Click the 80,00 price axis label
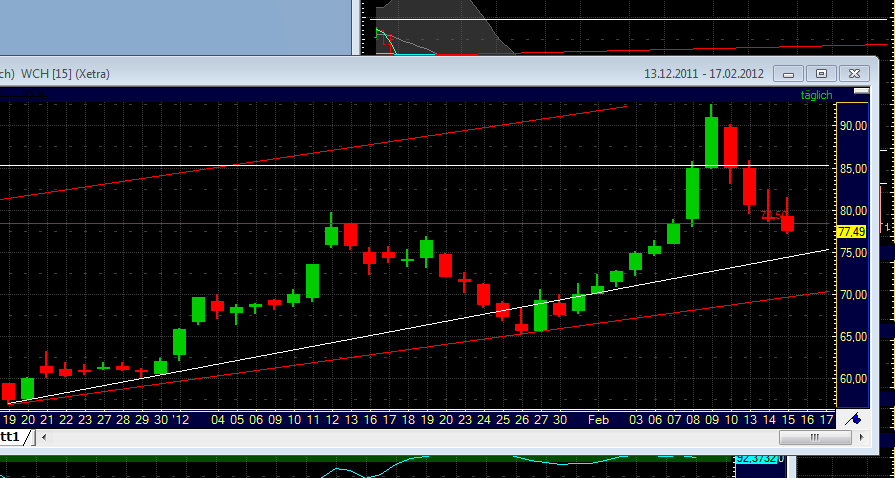895x478 pixels. [x=853, y=211]
